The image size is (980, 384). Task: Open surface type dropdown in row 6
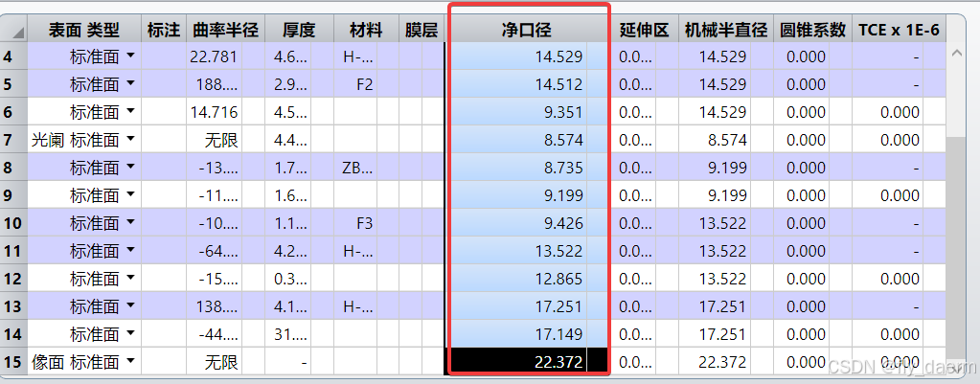coord(130,111)
